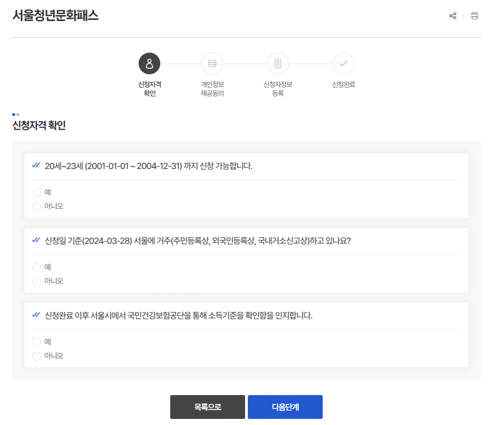Click the print icon at top right
Screen dimensions: 504x425
tap(475, 16)
